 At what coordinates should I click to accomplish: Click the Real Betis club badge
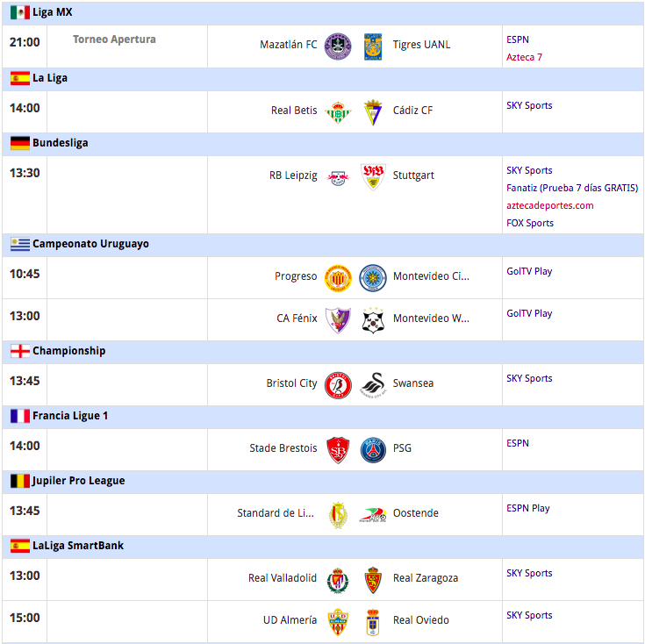point(338,111)
